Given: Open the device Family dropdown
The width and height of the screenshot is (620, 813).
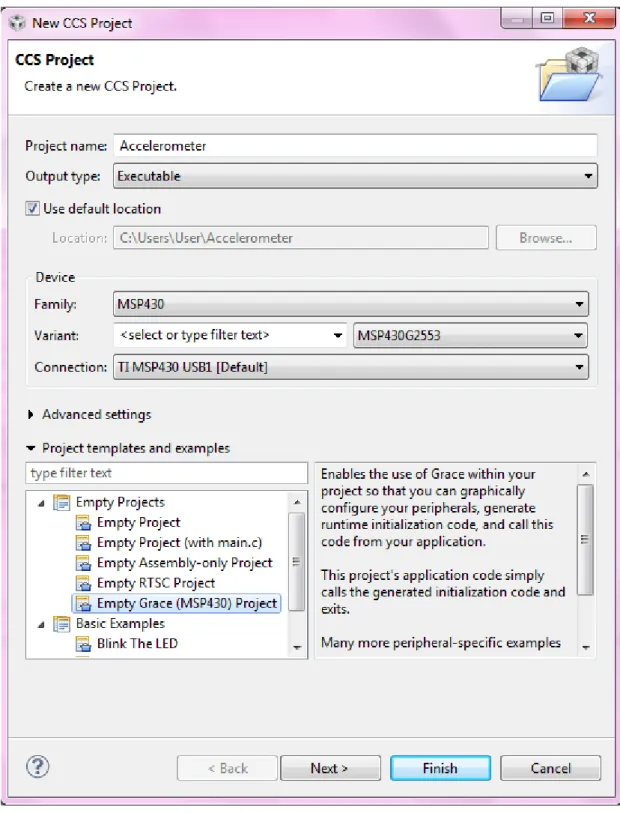Looking at the screenshot, I should pyautogui.click(x=351, y=304).
